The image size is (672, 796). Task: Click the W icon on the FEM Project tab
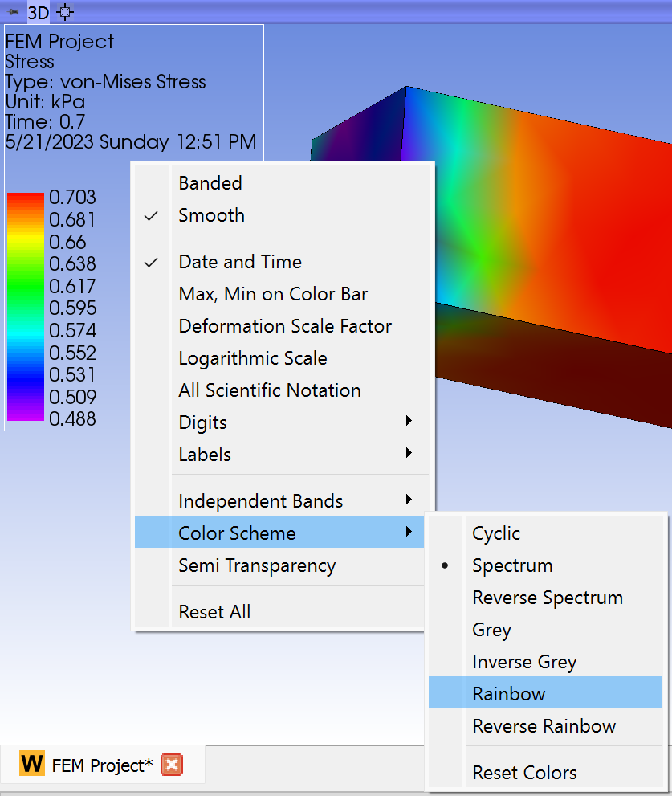point(31,764)
